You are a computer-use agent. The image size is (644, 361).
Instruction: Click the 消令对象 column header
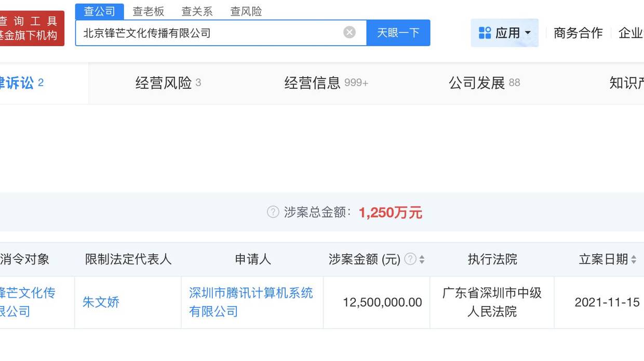point(25,259)
